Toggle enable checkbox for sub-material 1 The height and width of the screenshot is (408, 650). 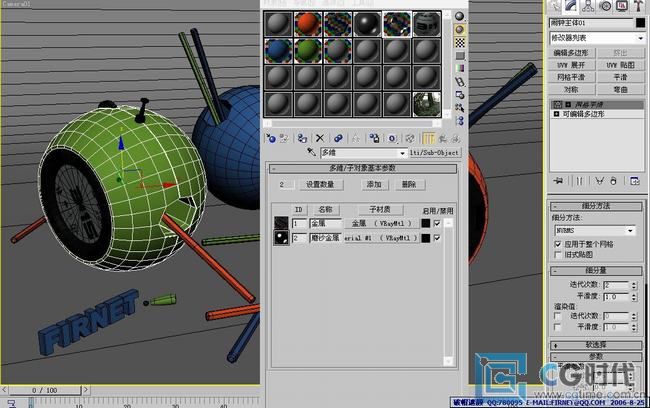tap(437, 223)
